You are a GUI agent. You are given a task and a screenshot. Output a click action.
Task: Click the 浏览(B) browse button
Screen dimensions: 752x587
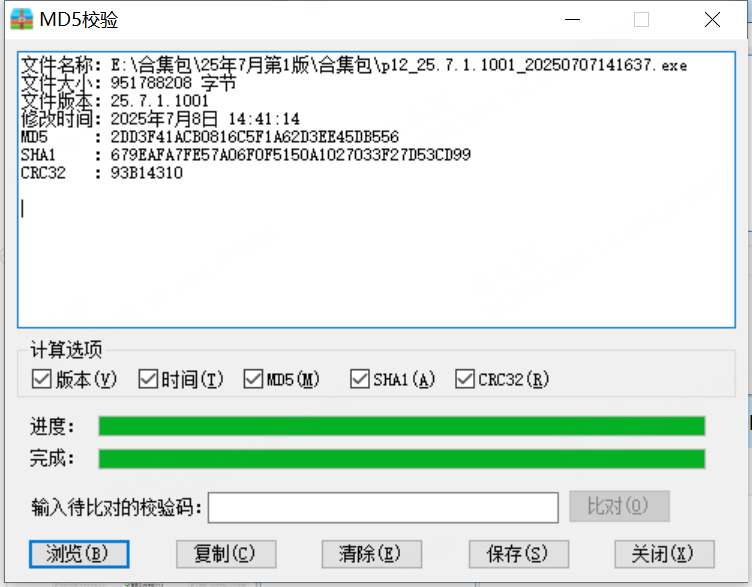[79, 554]
